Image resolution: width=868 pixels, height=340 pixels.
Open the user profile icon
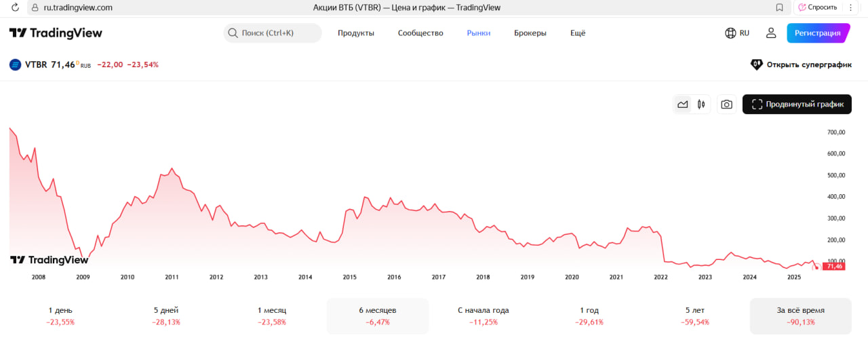pyautogui.click(x=771, y=33)
